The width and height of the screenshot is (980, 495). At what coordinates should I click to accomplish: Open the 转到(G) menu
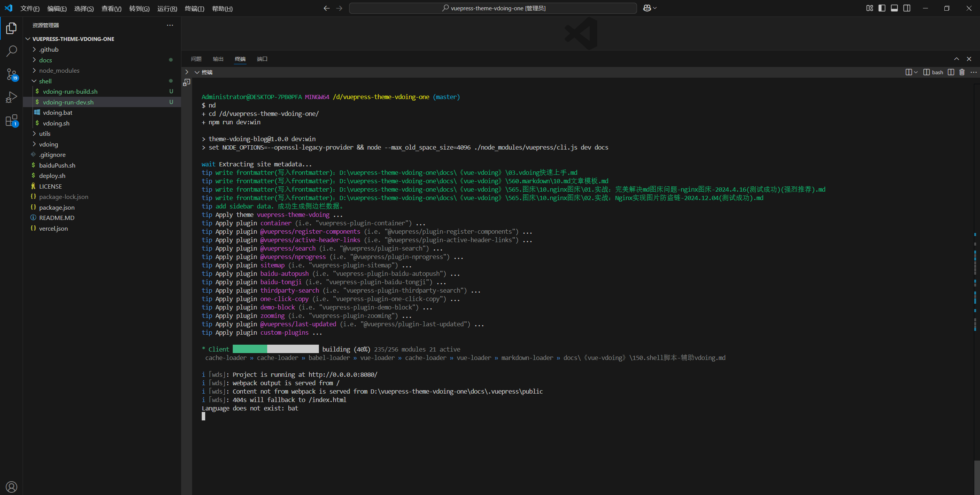pos(139,8)
